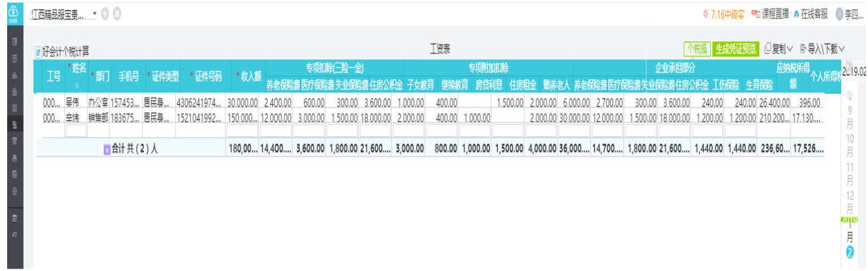Click the cloud logo icon at top-left

pyautogui.click(x=13, y=13)
